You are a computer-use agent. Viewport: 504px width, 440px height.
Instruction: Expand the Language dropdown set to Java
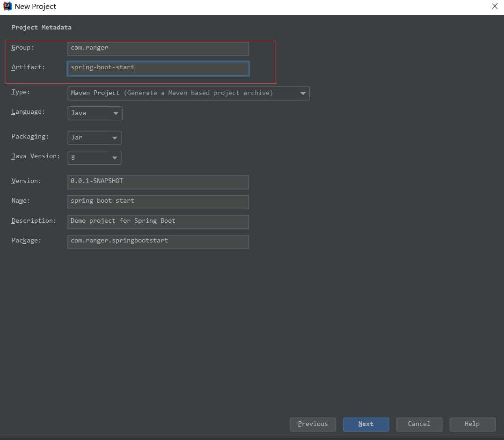pyautogui.click(x=95, y=113)
